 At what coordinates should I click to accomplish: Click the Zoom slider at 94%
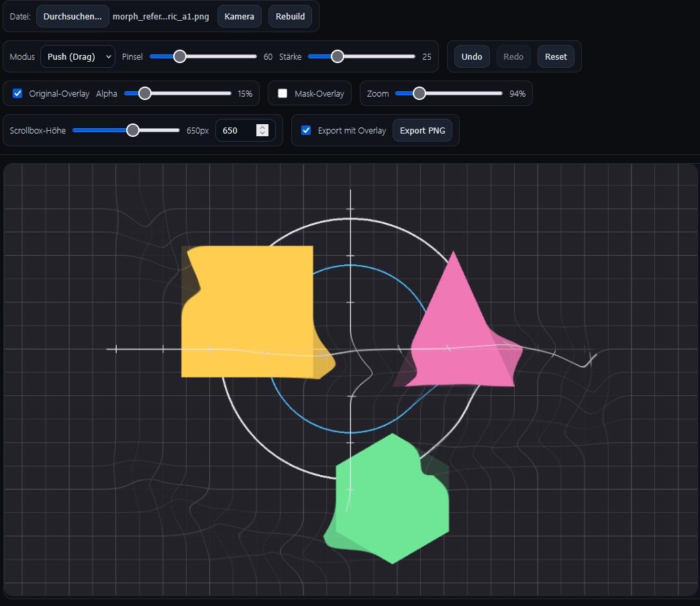click(x=420, y=93)
